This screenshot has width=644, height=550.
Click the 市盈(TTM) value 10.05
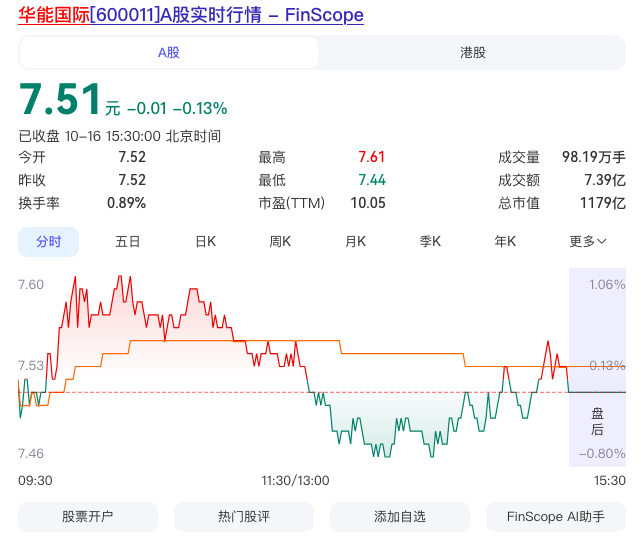tap(368, 203)
